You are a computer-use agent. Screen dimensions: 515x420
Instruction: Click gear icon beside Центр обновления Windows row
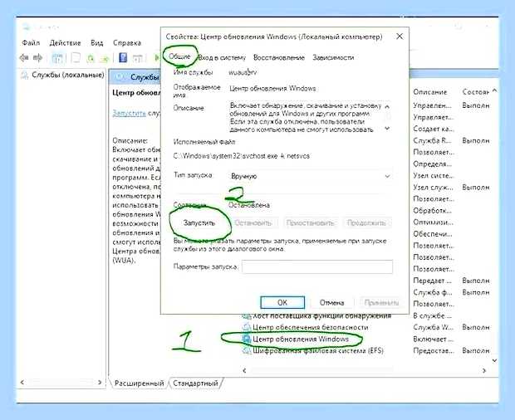(247, 339)
